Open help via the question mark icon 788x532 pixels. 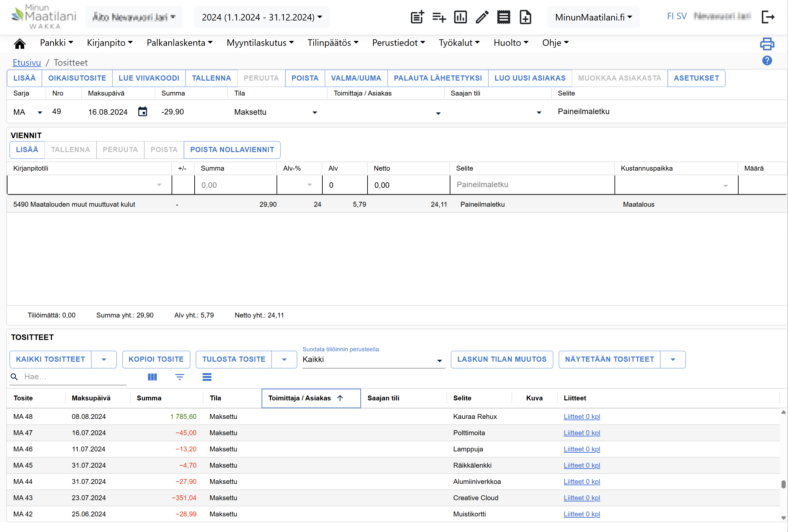pos(767,61)
